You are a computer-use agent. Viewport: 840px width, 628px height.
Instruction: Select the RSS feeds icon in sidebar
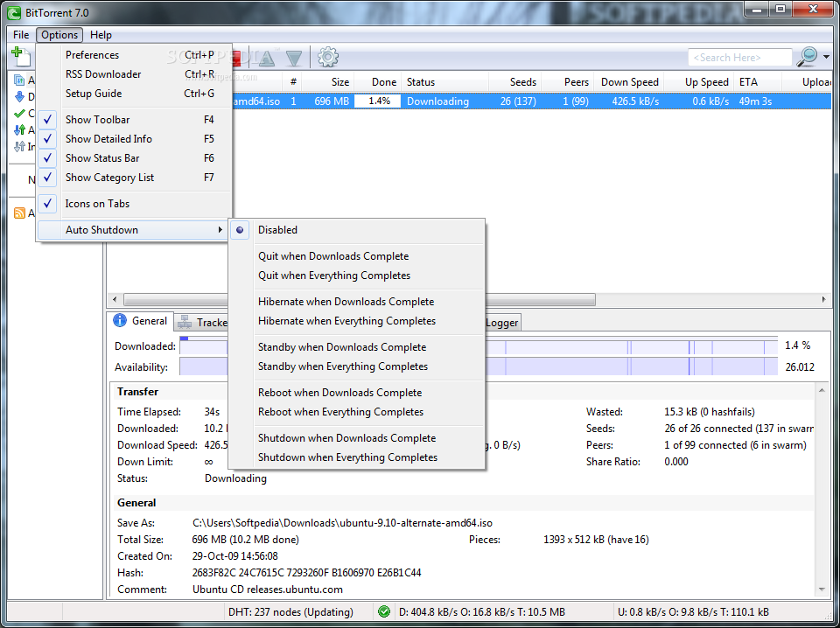pos(19,213)
